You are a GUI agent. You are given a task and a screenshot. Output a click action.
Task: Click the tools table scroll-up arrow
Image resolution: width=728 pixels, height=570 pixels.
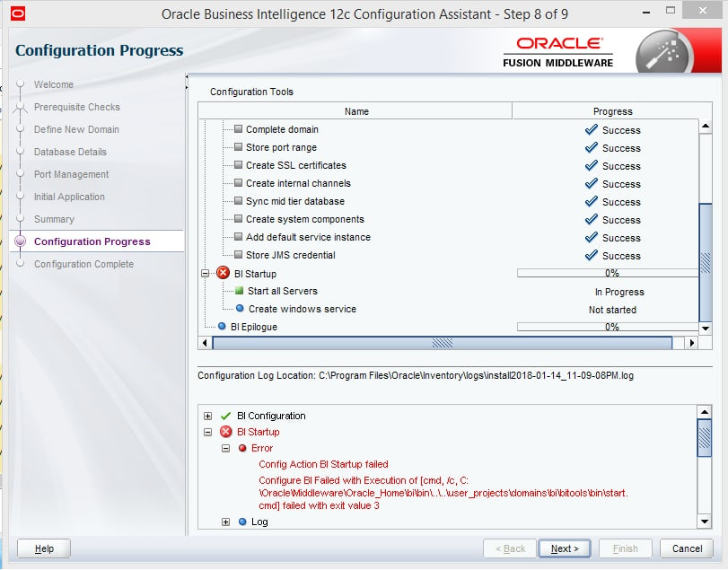706,126
